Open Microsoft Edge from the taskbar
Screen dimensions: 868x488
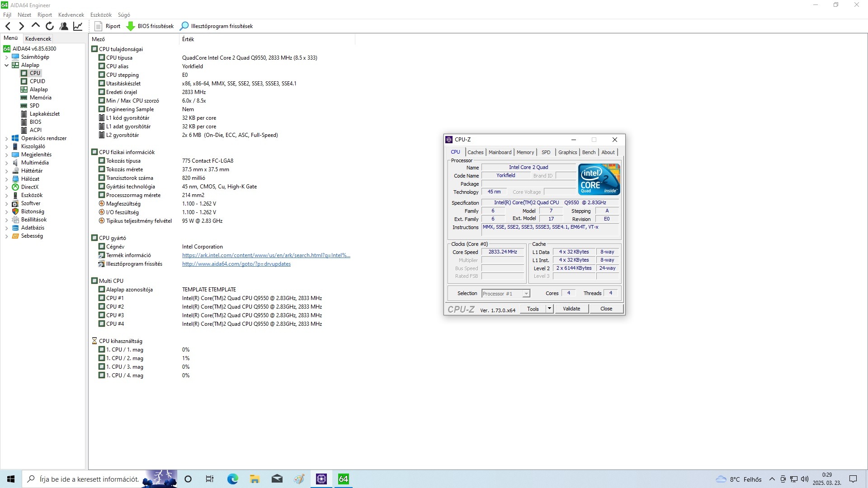point(232,479)
